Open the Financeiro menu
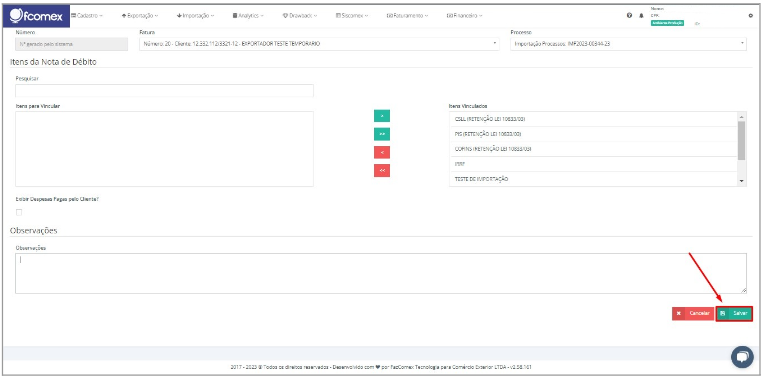The width and height of the screenshot is (762, 378). (x=465, y=16)
